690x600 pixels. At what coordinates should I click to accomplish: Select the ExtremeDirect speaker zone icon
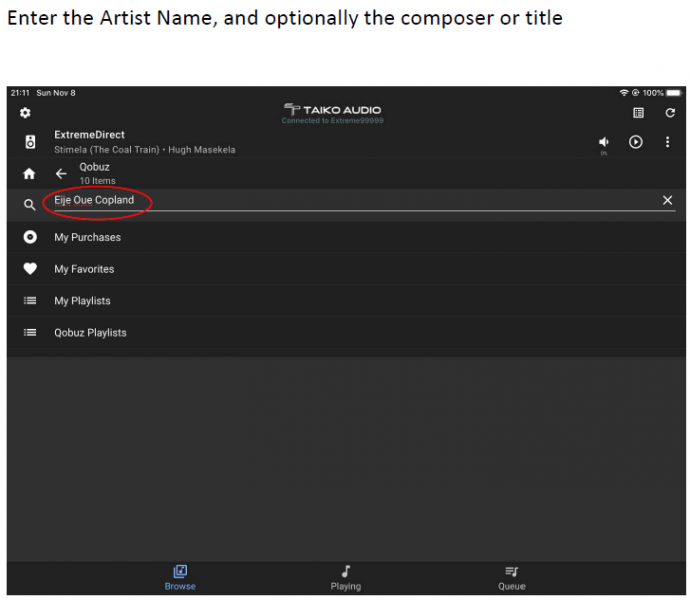point(30,142)
